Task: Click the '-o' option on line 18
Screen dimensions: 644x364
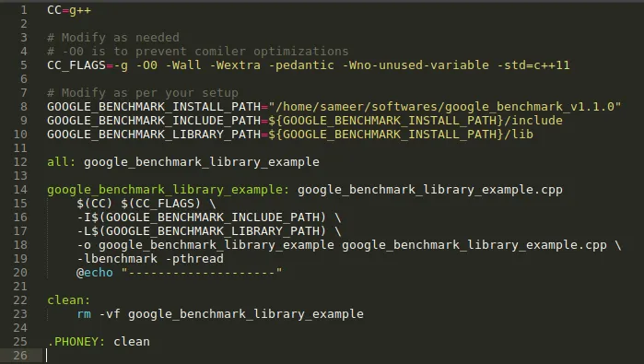Action: point(84,245)
